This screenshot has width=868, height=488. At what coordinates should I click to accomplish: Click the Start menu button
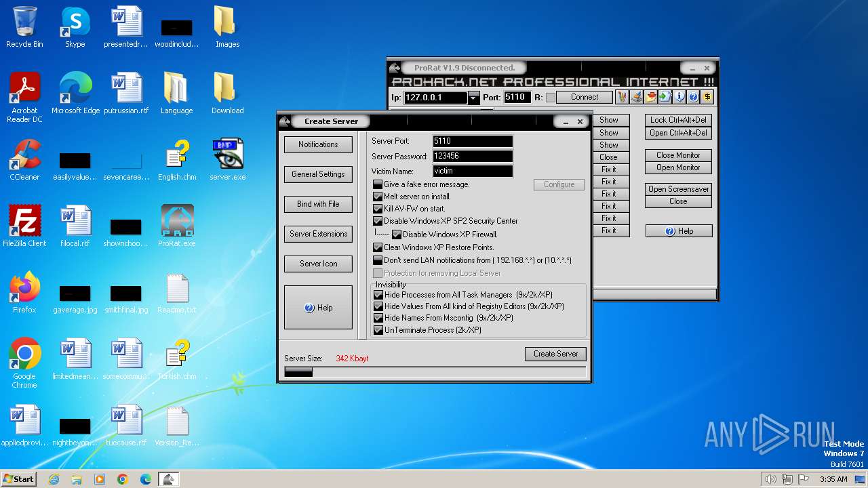click(x=19, y=479)
